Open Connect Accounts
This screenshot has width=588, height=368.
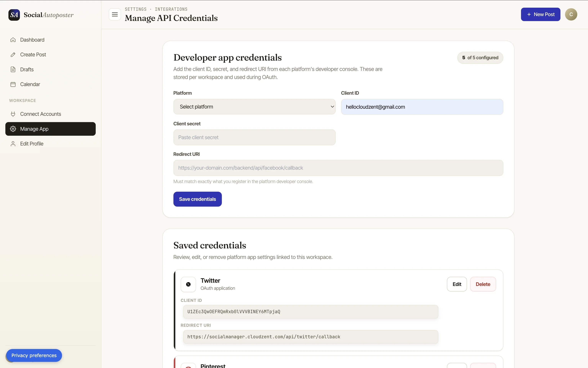(51, 114)
